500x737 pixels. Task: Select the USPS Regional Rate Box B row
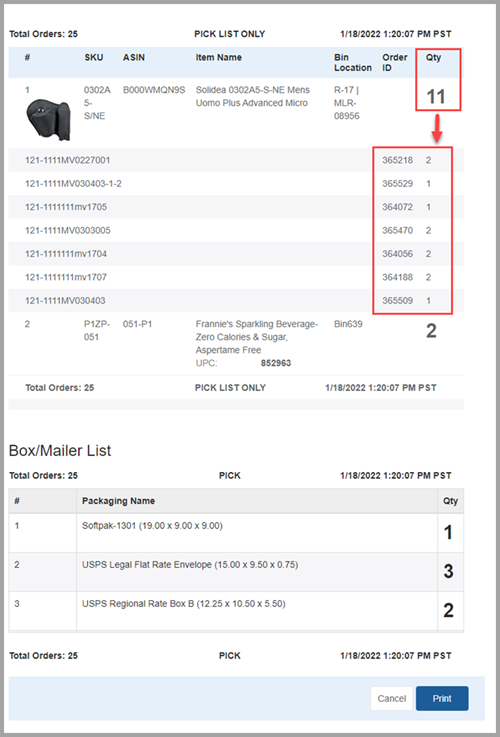[236, 611]
